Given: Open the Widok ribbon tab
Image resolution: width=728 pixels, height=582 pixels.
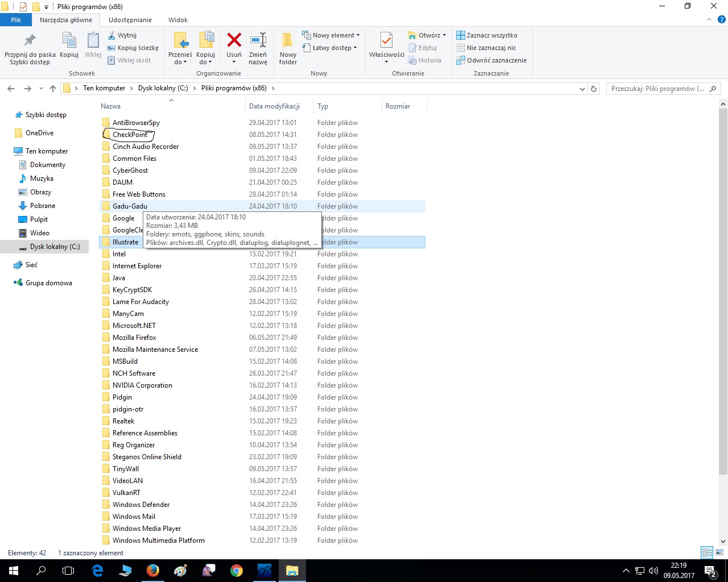Looking at the screenshot, I should click(177, 20).
